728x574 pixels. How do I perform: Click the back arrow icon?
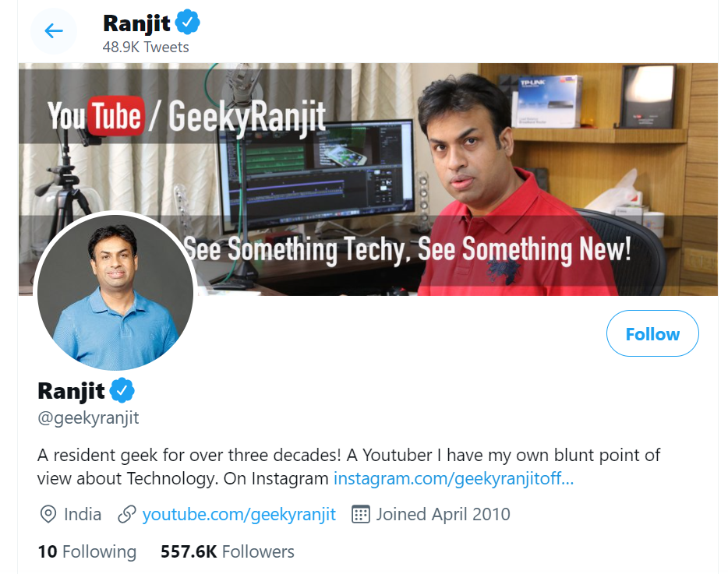click(53, 31)
